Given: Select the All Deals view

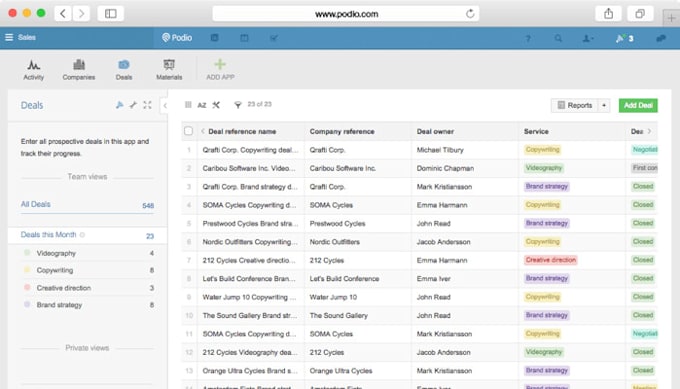Looking at the screenshot, I should [87, 205].
